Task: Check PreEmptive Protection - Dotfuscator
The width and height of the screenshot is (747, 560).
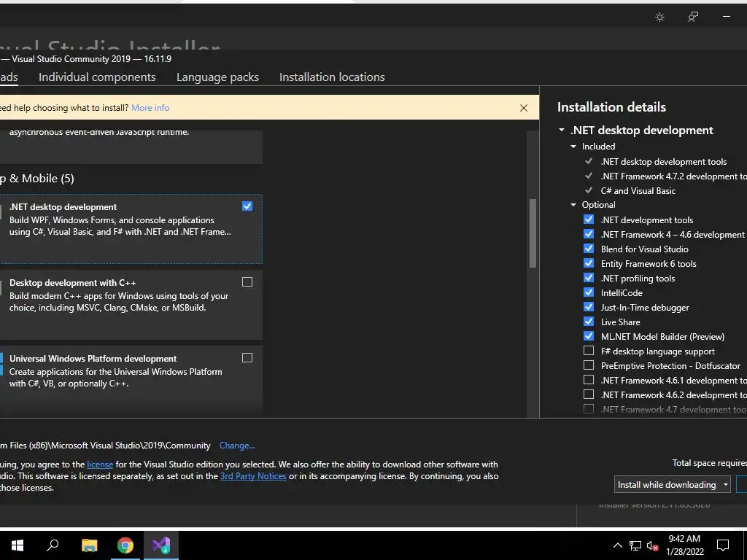Action: pyautogui.click(x=589, y=365)
